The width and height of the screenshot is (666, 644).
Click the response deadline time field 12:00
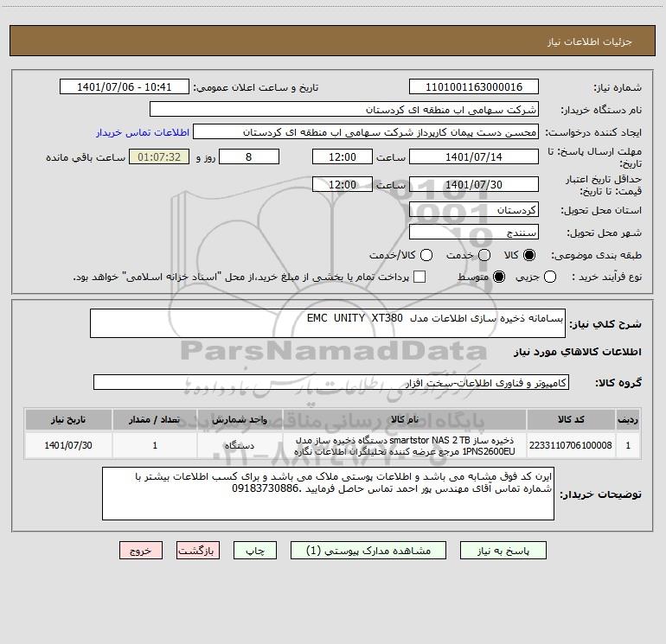[x=343, y=157]
